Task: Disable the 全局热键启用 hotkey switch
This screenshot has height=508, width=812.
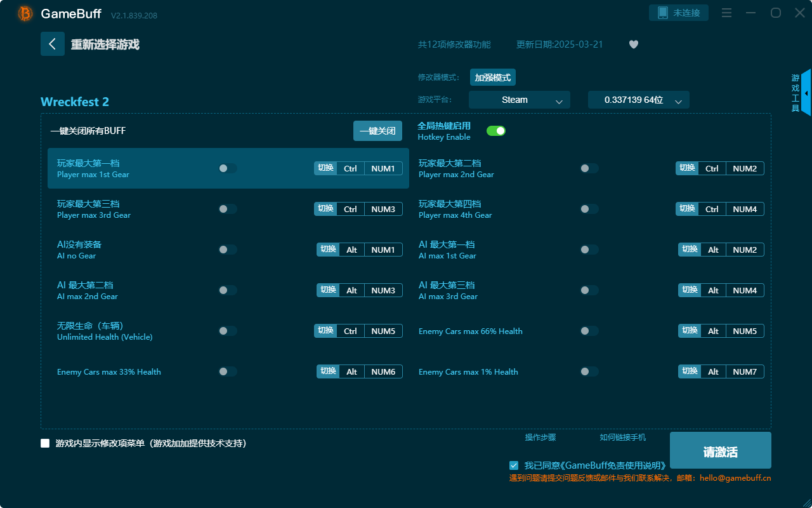Action: 496,130
